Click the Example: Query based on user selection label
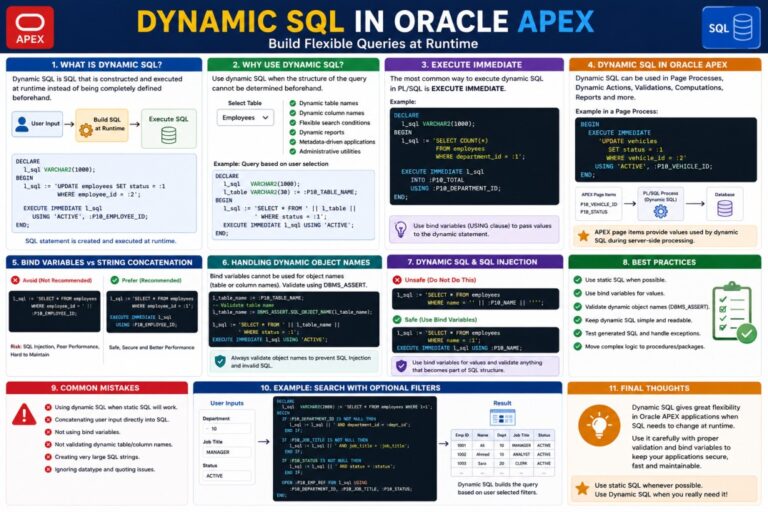The width and height of the screenshot is (768, 512). tap(271, 164)
